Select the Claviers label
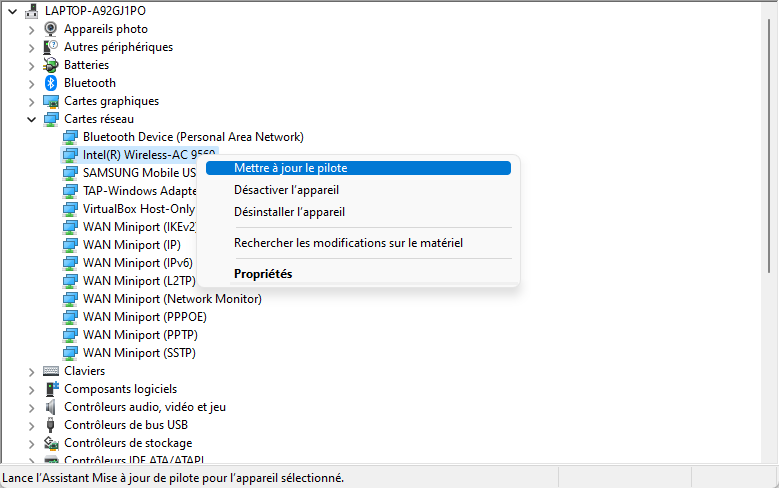The width and height of the screenshot is (779, 488). tap(84, 371)
